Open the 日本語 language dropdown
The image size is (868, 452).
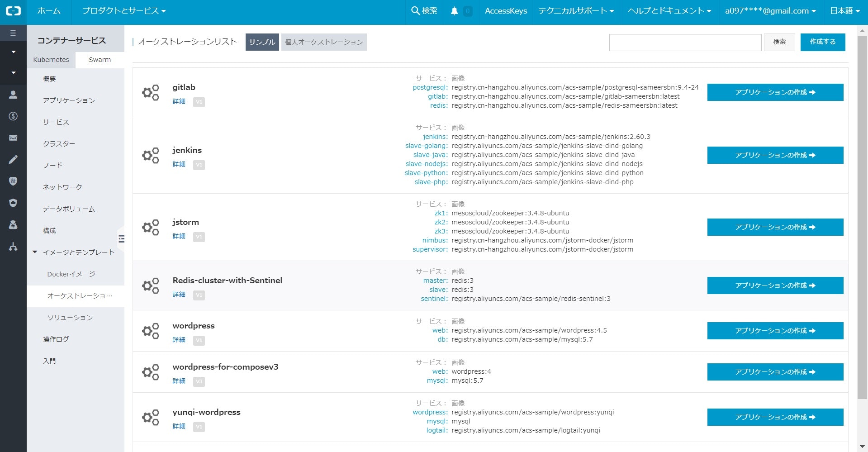844,11
